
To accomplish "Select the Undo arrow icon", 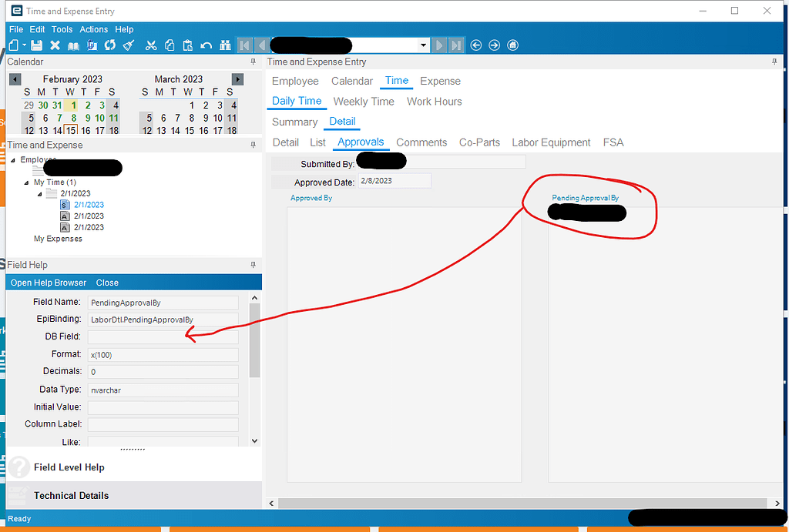I will tap(205, 45).
